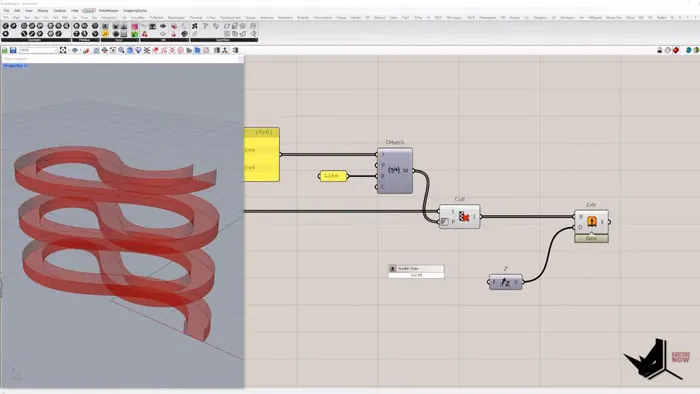Open the File menu
This screenshot has width=700, height=394.
point(6,10)
